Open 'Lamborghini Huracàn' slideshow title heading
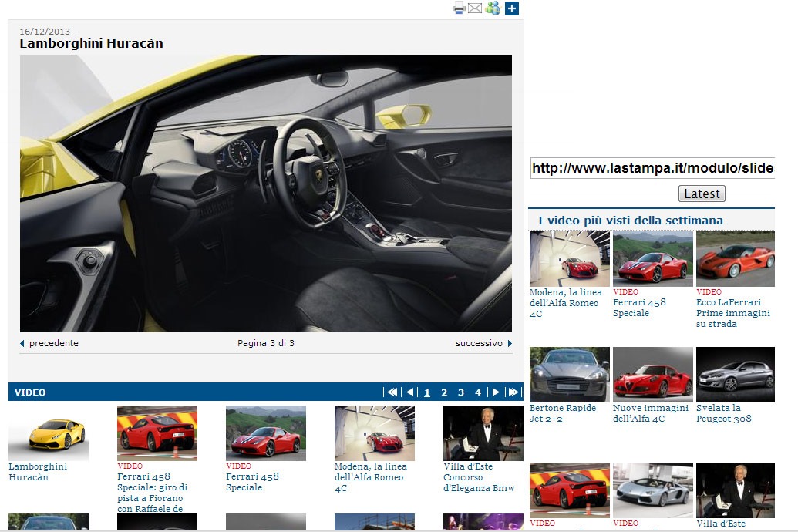This screenshot has width=798, height=532. [x=92, y=43]
